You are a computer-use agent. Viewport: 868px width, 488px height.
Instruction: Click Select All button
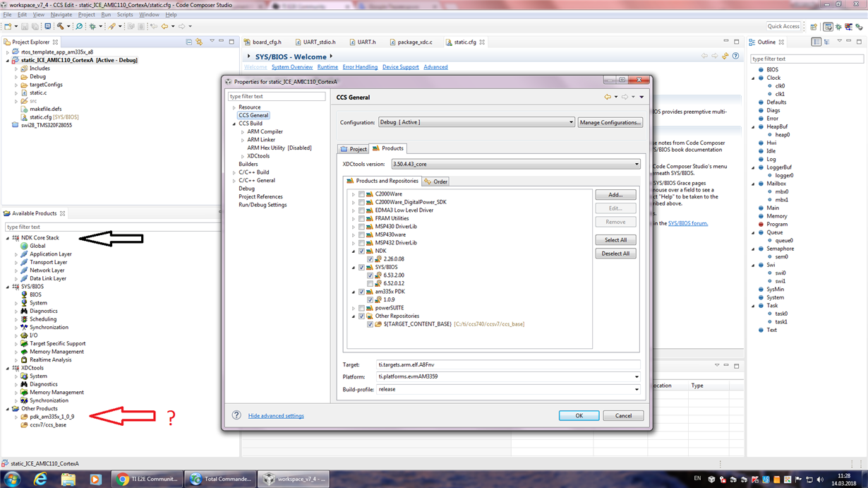[615, 240]
